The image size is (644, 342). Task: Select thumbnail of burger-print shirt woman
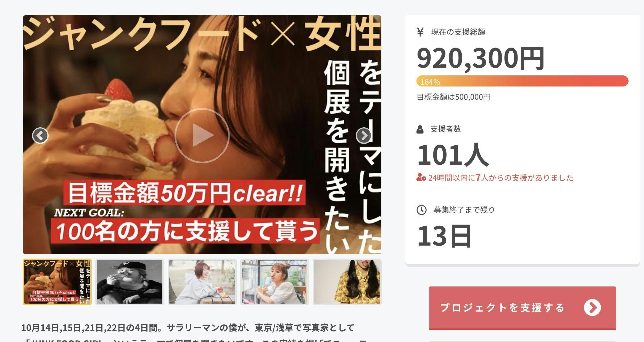click(x=347, y=282)
